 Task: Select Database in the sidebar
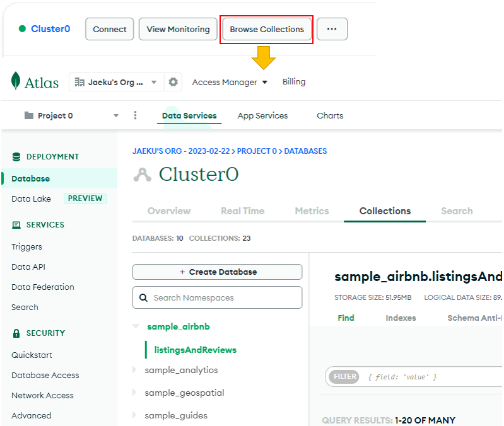59,178
